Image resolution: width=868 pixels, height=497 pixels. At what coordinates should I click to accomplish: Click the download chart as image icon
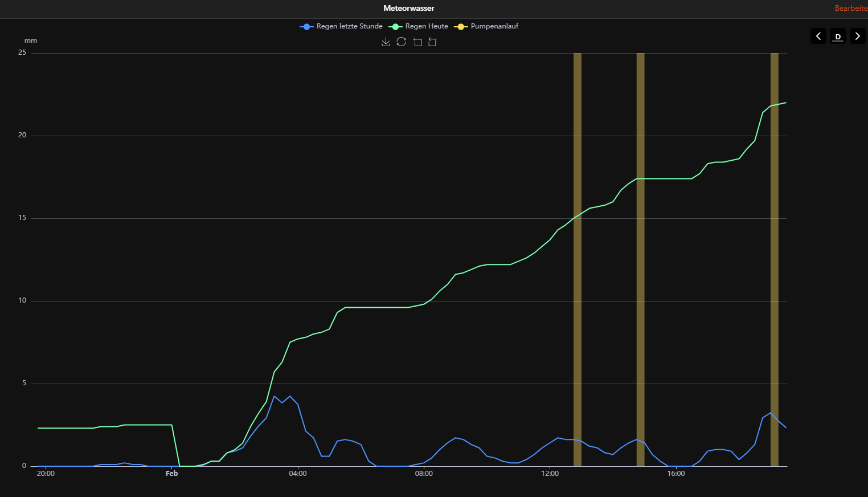coord(386,42)
